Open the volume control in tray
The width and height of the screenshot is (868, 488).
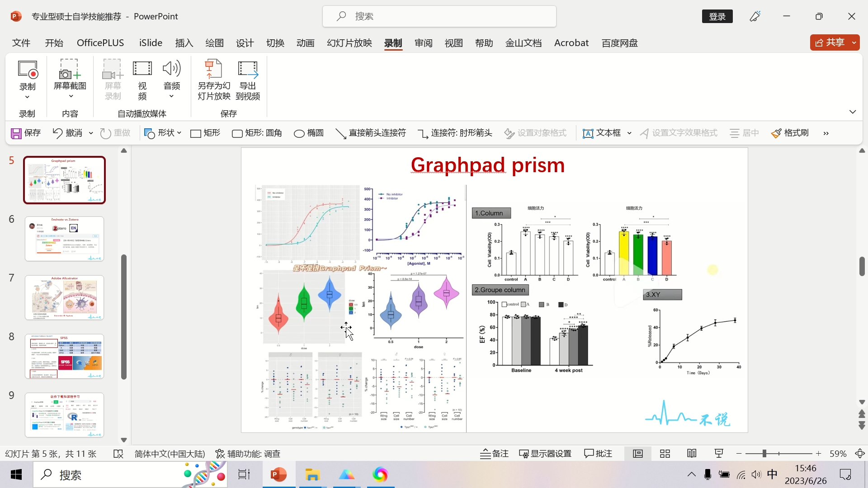tap(756, 475)
